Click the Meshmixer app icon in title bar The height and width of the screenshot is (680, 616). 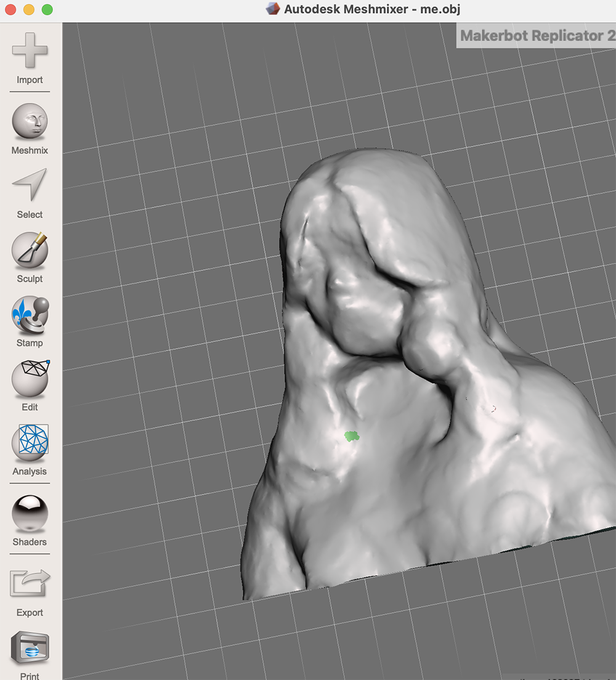(x=272, y=9)
